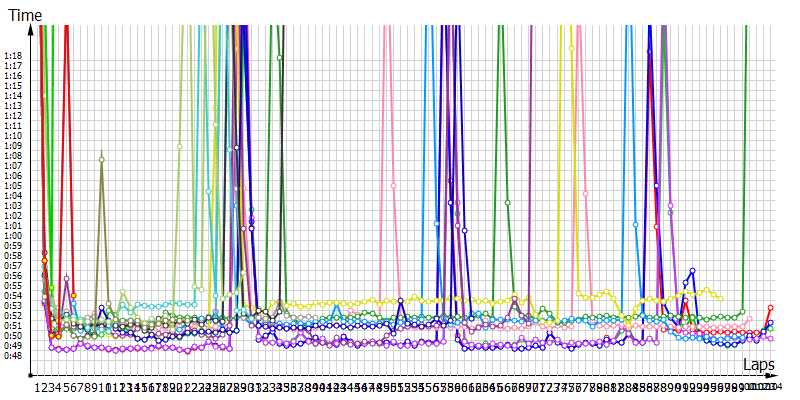The image size is (800, 400).
Task: Select the dark green data point near 1:18
Action: [x=280, y=58]
